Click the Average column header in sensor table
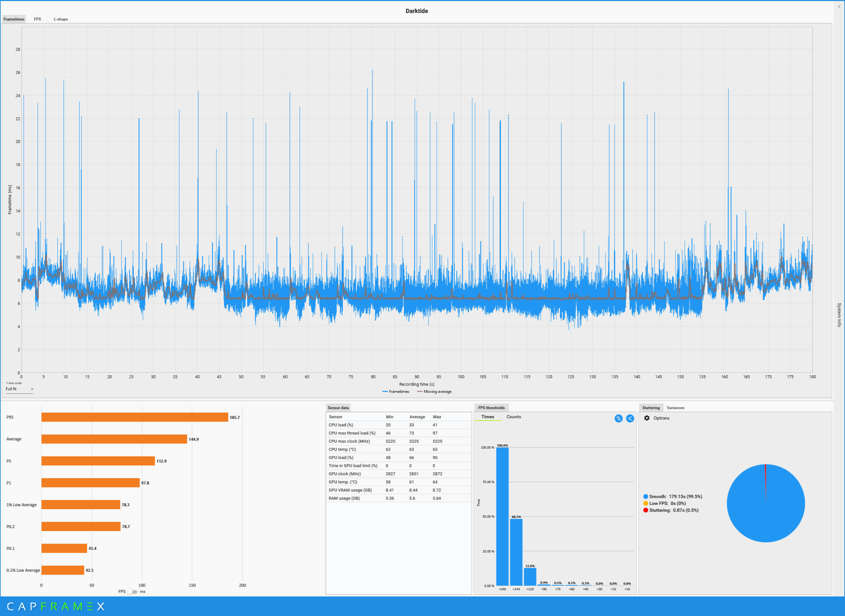The width and height of the screenshot is (845, 616). tap(417, 417)
